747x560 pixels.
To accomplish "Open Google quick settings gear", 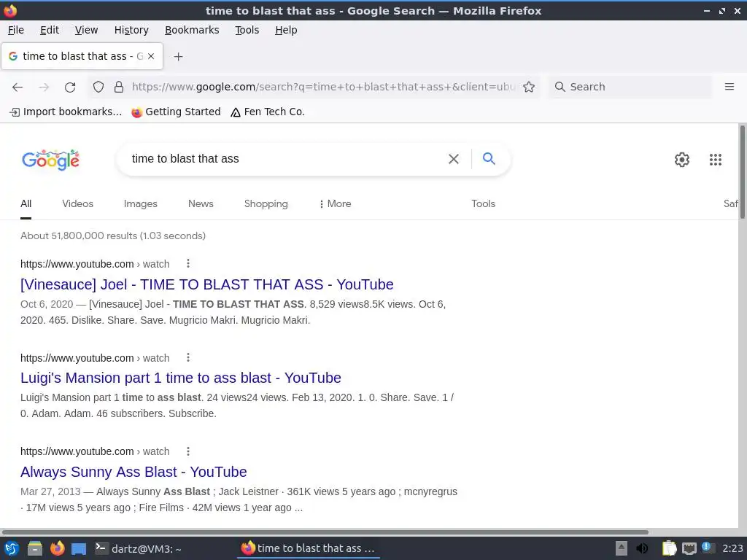I will click(682, 160).
